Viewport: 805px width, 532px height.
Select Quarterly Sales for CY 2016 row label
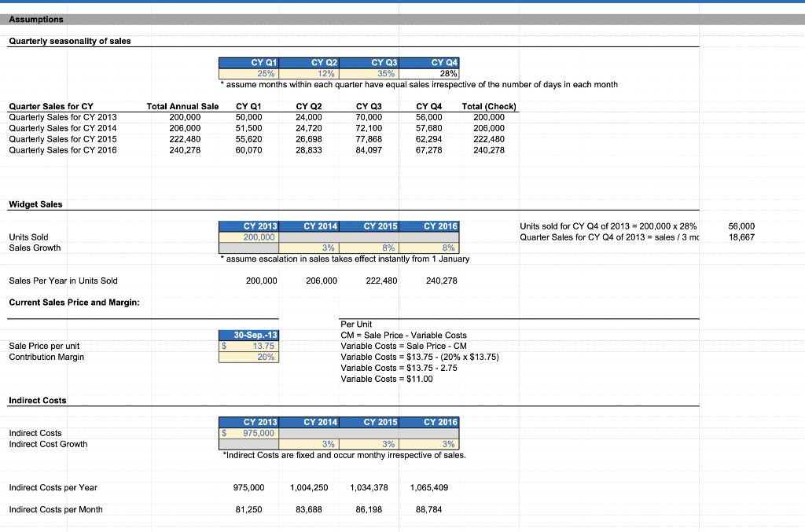click(63, 150)
